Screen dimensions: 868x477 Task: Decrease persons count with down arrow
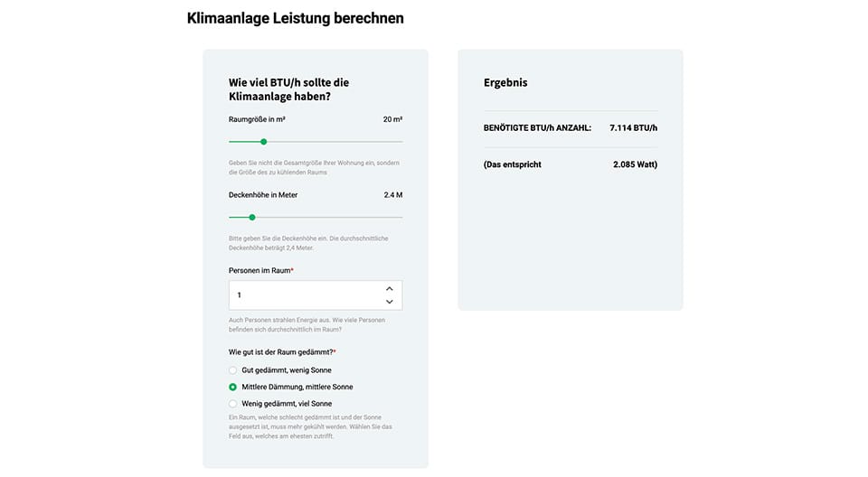(x=390, y=302)
